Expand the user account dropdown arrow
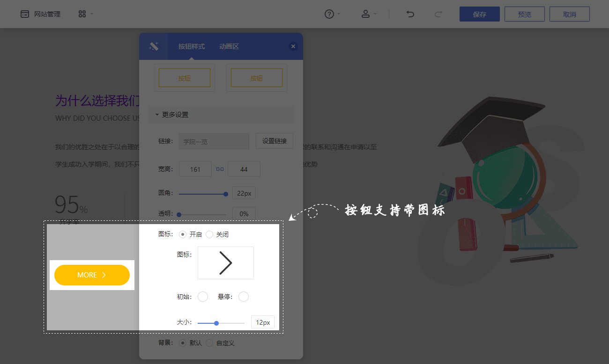 pyautogui.click(x=375, y=14)
